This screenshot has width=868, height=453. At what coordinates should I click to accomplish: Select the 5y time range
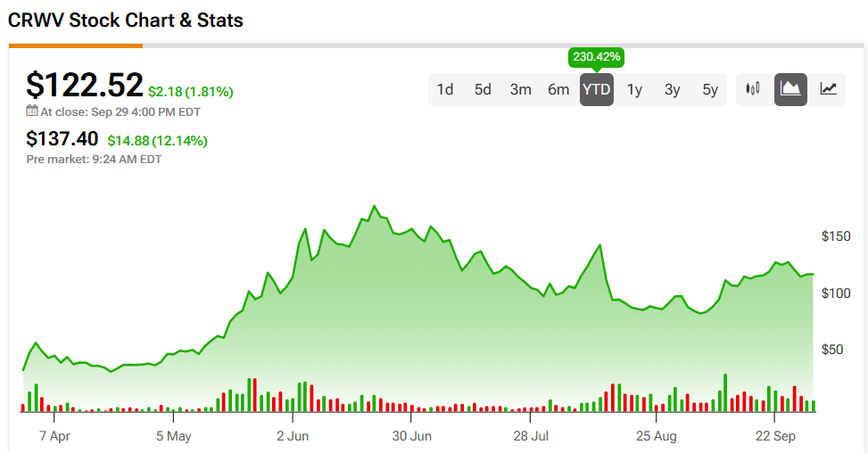tap(710, 89)
